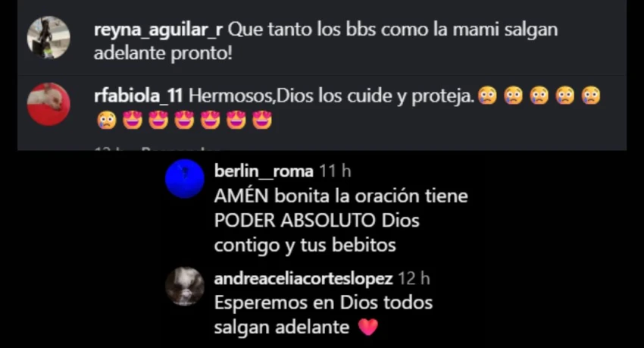Viewport: 644px width, 348px height.
Task: Click the pink heart emoji after 'salgan adelante'
Action: point(367,328)
